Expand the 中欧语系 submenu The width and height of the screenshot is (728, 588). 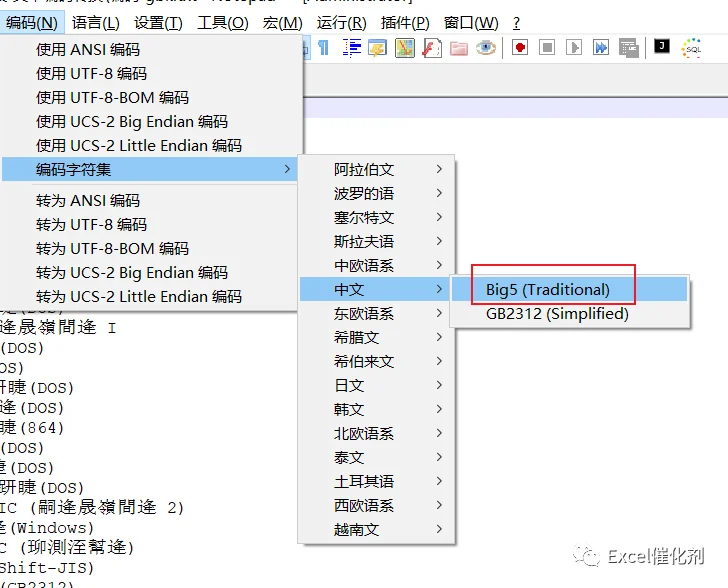tap(376, 266)
